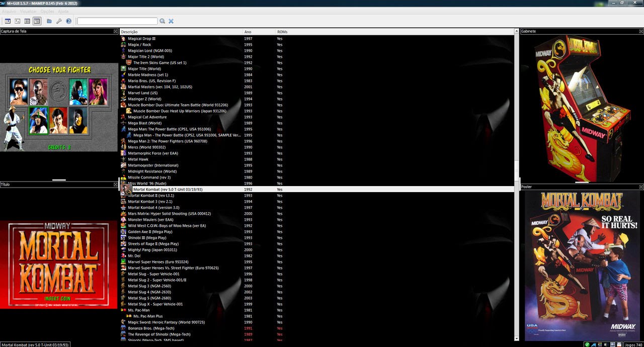Clear the search with the blue X icon
Viewport: 644px width, 347px height.
(x=171, y=21)
